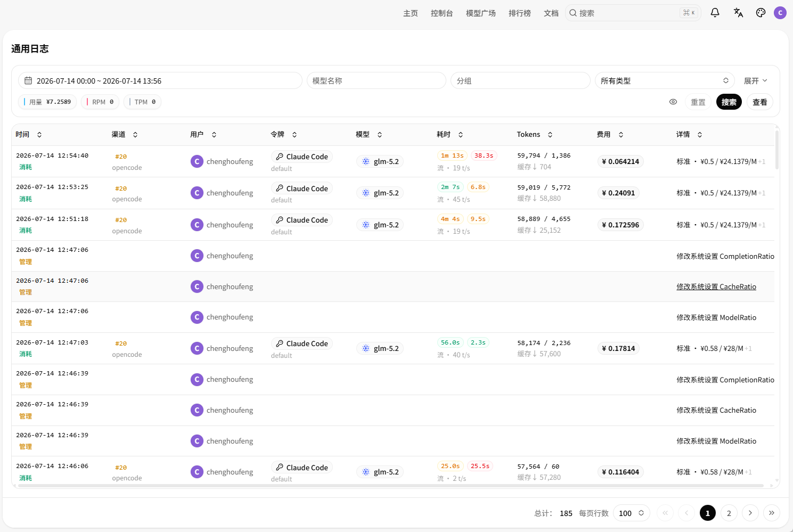Open 排行榜 in top navigation
The height and width of the screenshot is (532, 793).
coord(520,13)
